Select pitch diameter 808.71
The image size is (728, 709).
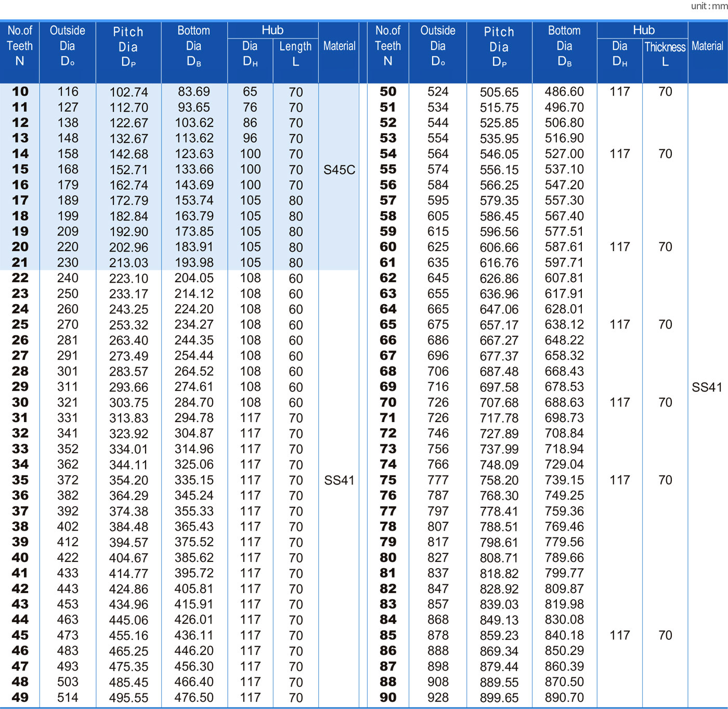point(499,558)
